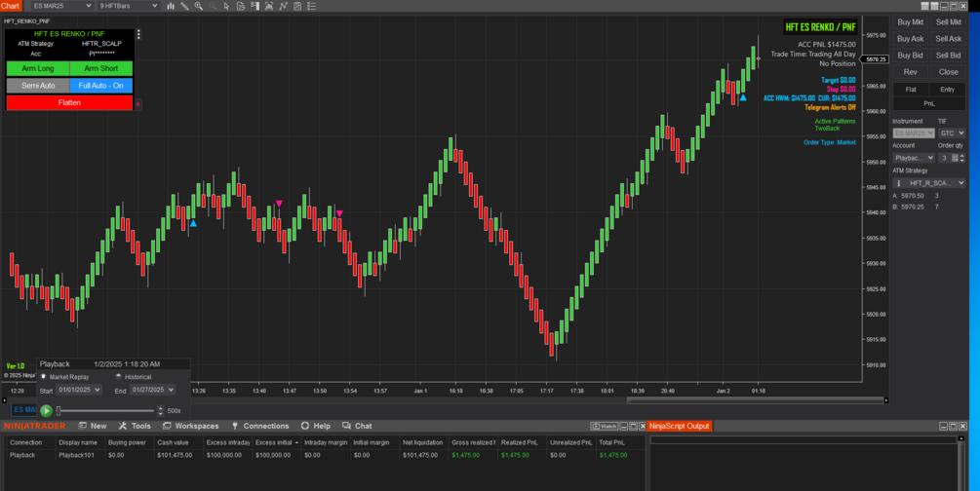
Task: Click the Order qty calculator icon
Action: pyautogui.click(x=955, y=158)
